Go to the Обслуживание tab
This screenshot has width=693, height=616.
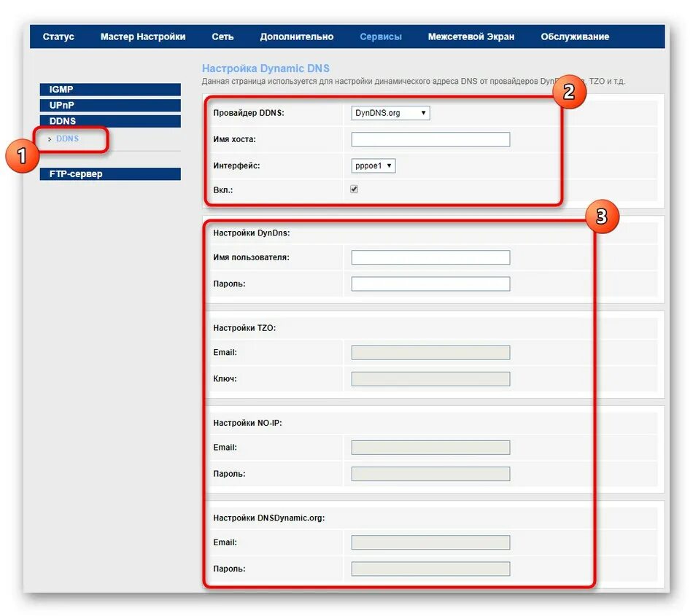point(575,36)
